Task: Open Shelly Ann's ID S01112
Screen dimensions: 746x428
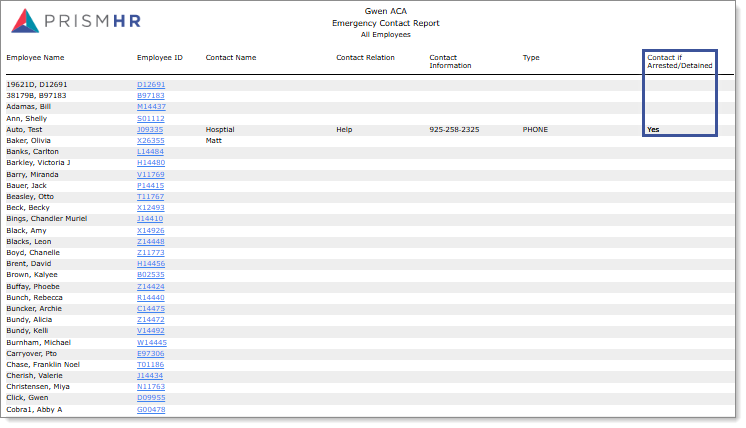Action: coord(150,118)
